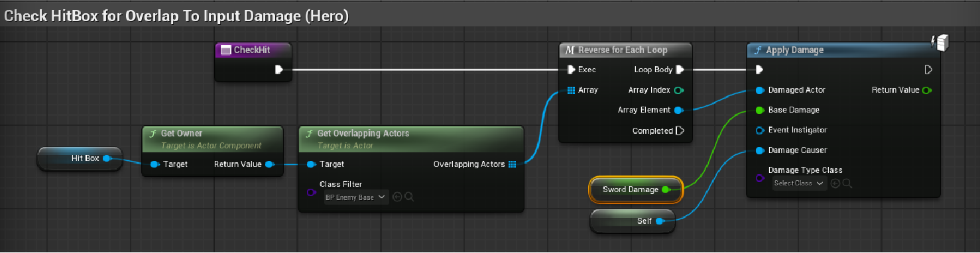The image size is (980, 253).
Task: Click the Array Element output pin
Action: (678, 111)
